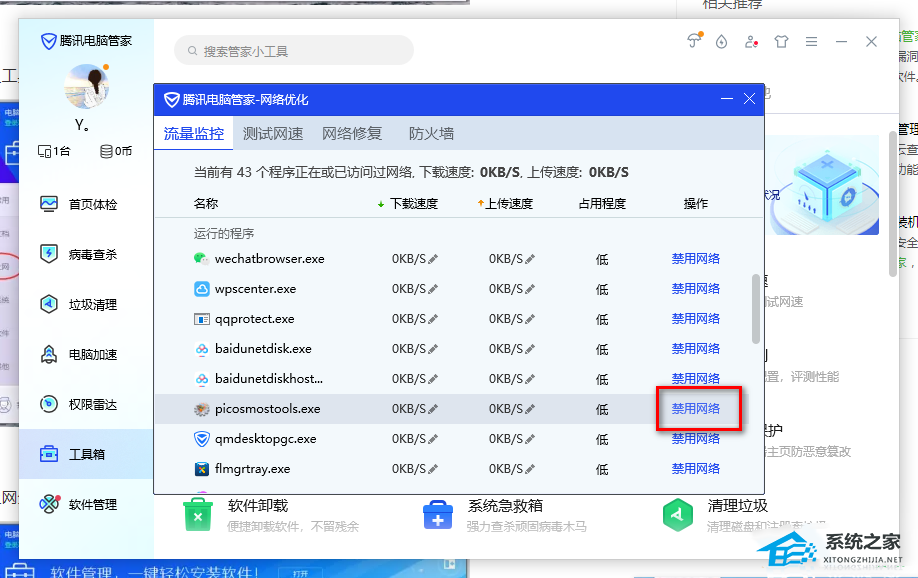The height and width of the screenshot is (578, 918).
Task: Click 禁用网络 for wpscenter.exe
Action: pyautogui.click(x=696, y=288)
